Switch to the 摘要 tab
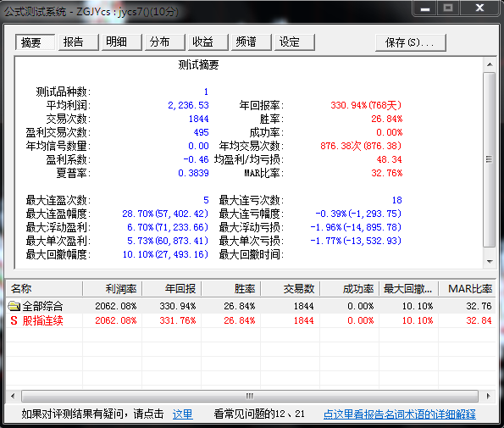The height and width of the screenshot is (428, 504). [35, 42]
